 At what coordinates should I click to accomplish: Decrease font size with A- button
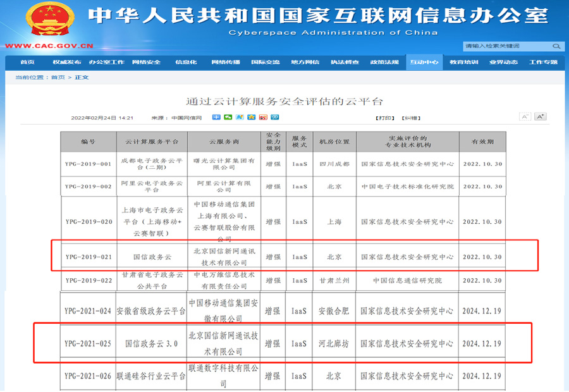click(x=525, y=117)
